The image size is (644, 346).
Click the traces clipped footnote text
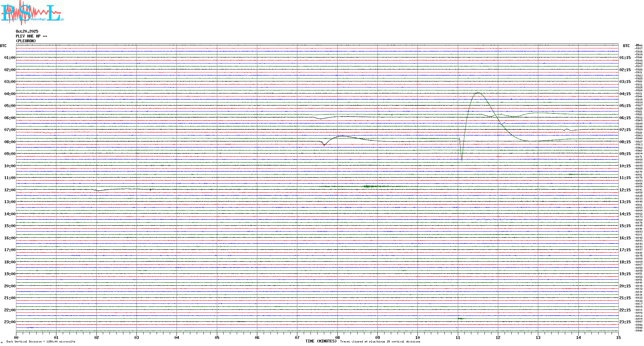pyautogui.click(x=380, y=342)
